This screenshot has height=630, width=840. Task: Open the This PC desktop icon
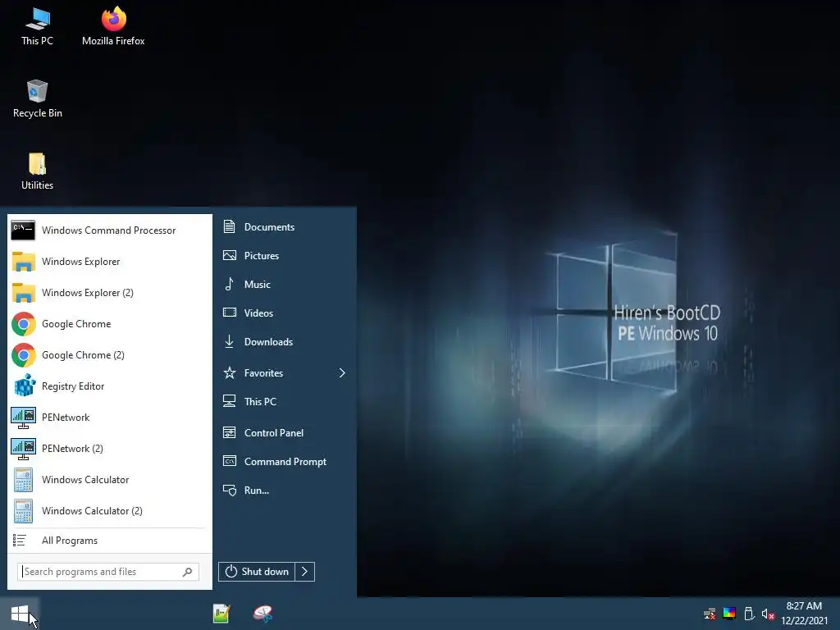click(x=37, y=27)
